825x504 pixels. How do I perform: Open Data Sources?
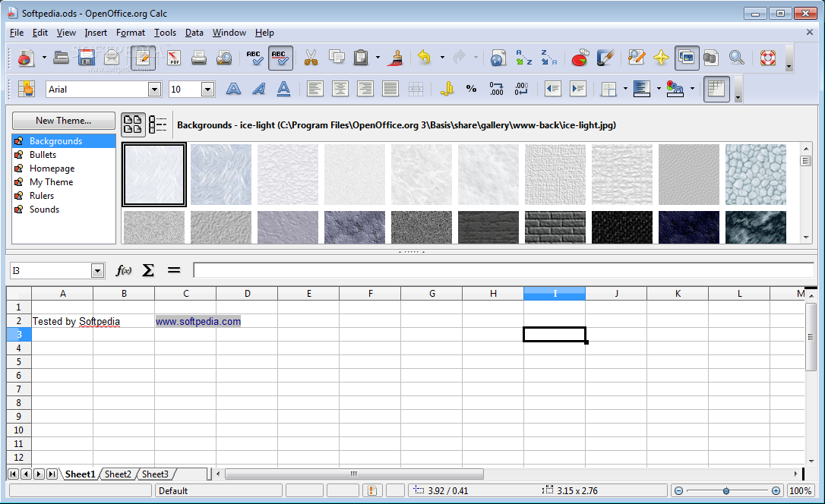point(711,57)
